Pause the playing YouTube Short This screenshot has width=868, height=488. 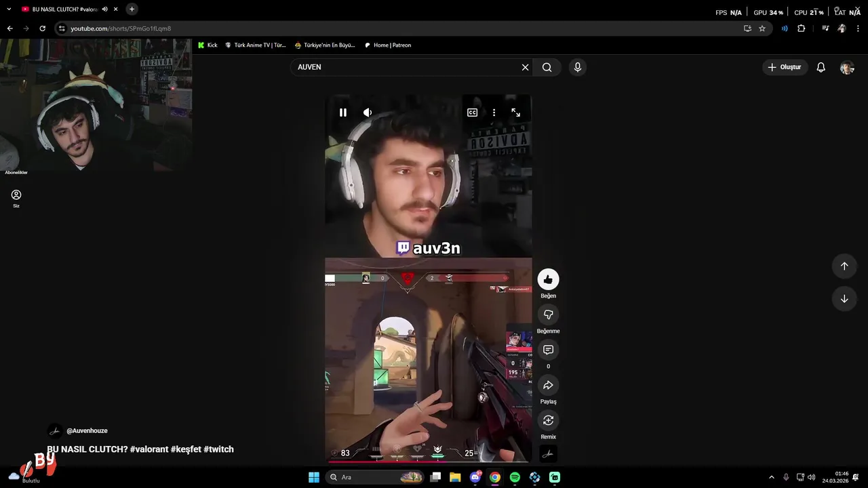[x=343, y=113]
